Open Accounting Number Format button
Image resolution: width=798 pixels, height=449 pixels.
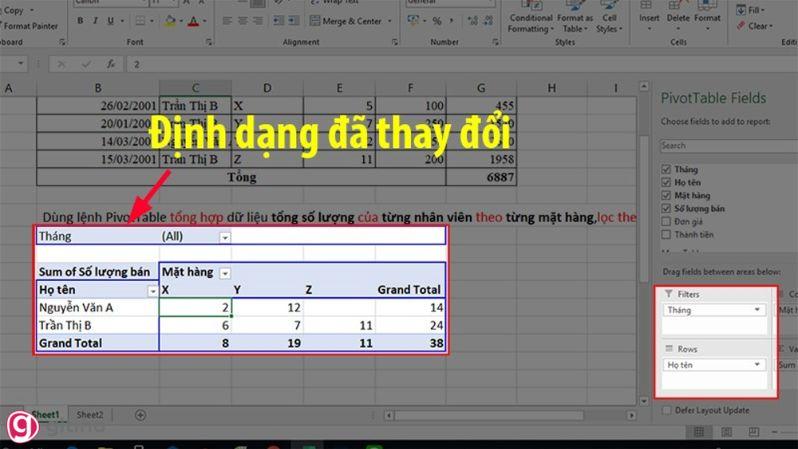point(413,21)
